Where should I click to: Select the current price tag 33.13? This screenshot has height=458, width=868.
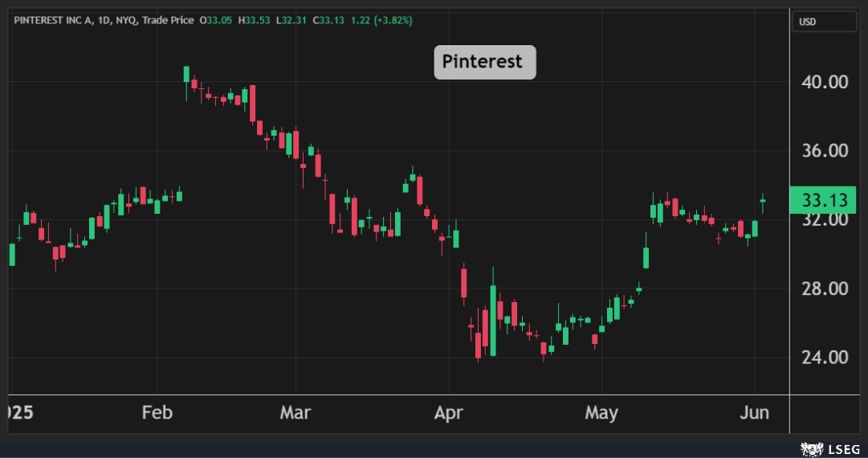pos(822,200)
